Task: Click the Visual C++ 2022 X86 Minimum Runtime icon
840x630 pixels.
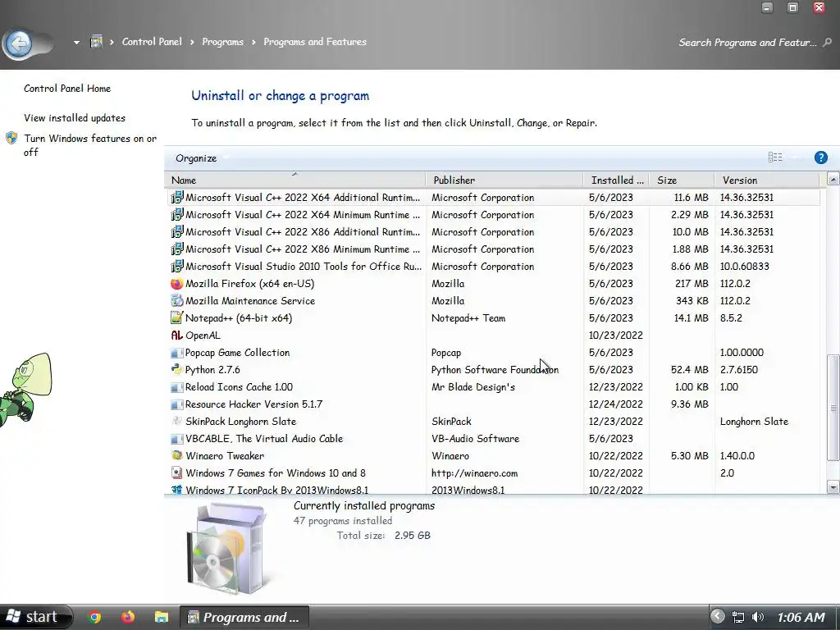Action: pyautogui.click(x=177, y=249)
